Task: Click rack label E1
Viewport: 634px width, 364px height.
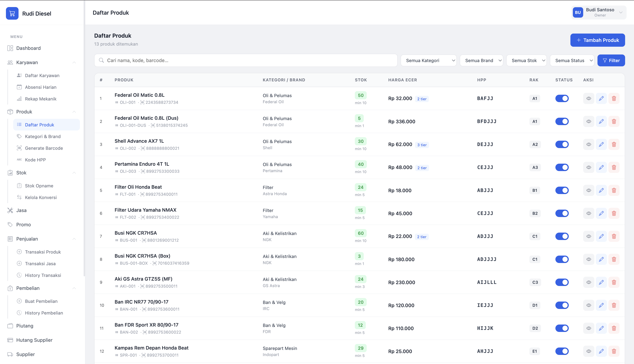Action: click(534, 352)
